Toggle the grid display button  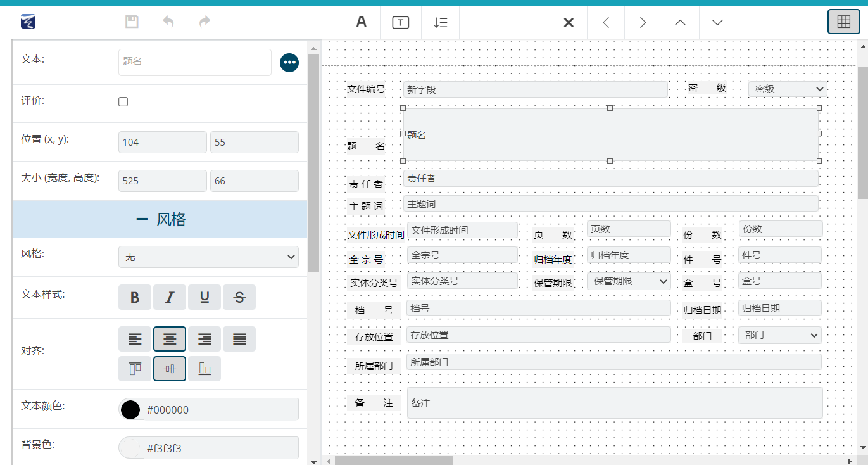(x=843, y=22)
